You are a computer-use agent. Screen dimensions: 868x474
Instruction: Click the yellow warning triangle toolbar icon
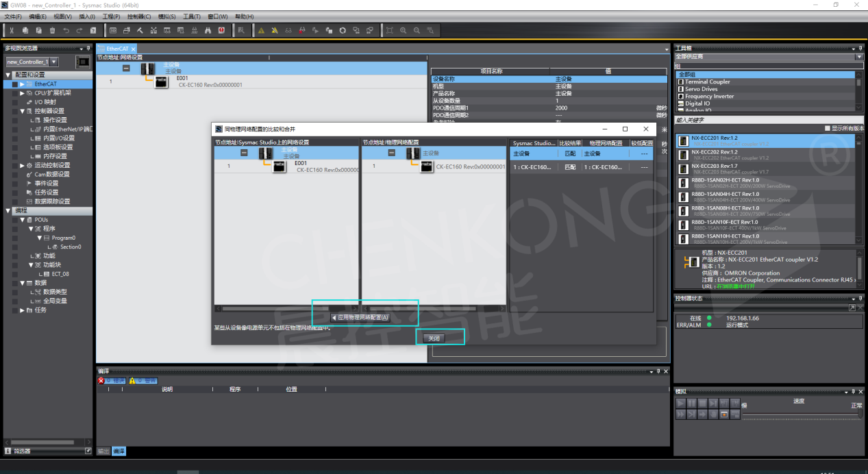coord(261,30)
